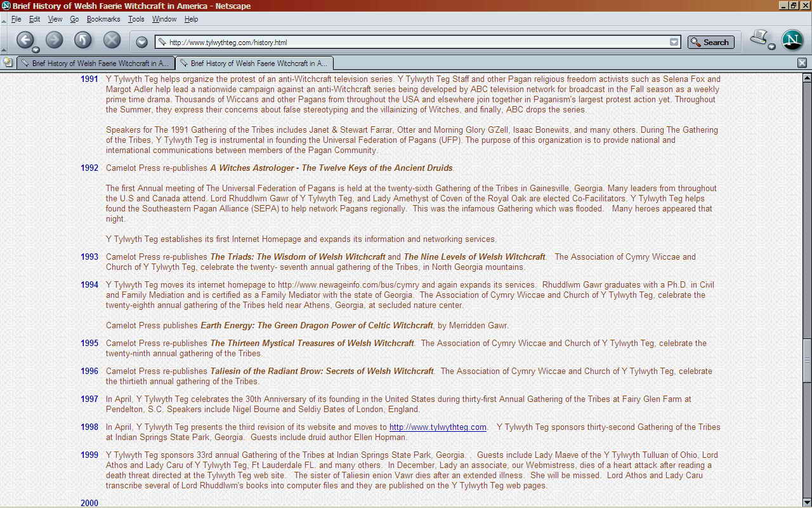
Task: Click 'The Triads: The Wisdom of Welsh Witchcraft' title
Action: coord(298,257)
